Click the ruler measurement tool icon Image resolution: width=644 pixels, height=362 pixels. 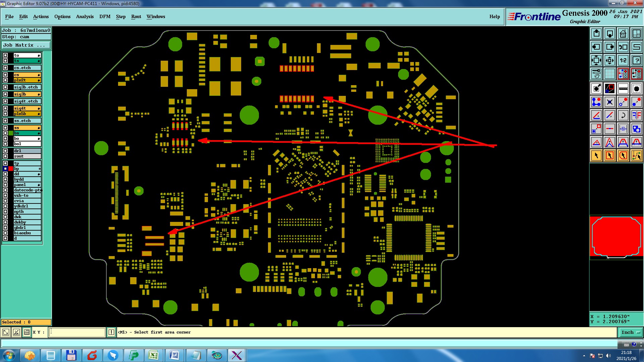click(623, 88)
